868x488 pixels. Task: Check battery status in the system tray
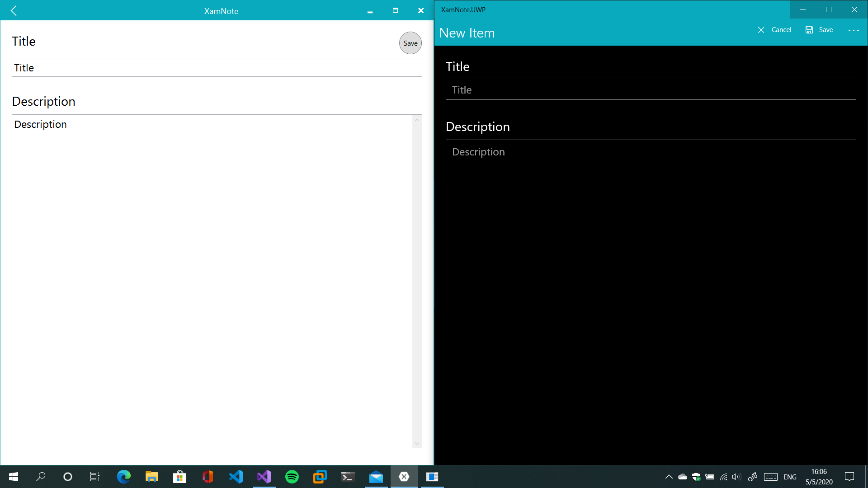[x=710, y=477]
